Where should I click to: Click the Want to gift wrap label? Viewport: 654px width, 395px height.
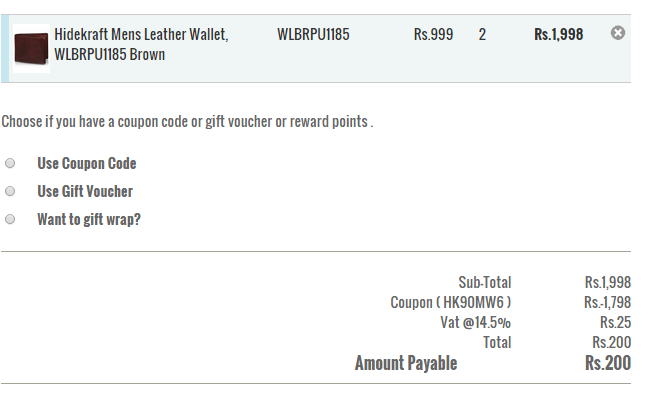click(89, 219)
